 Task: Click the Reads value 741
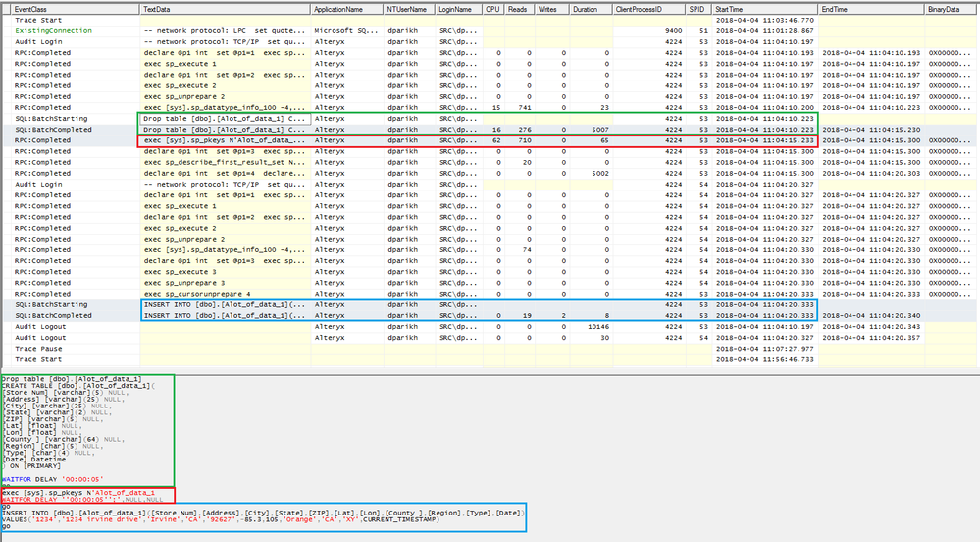coord(525,108)
